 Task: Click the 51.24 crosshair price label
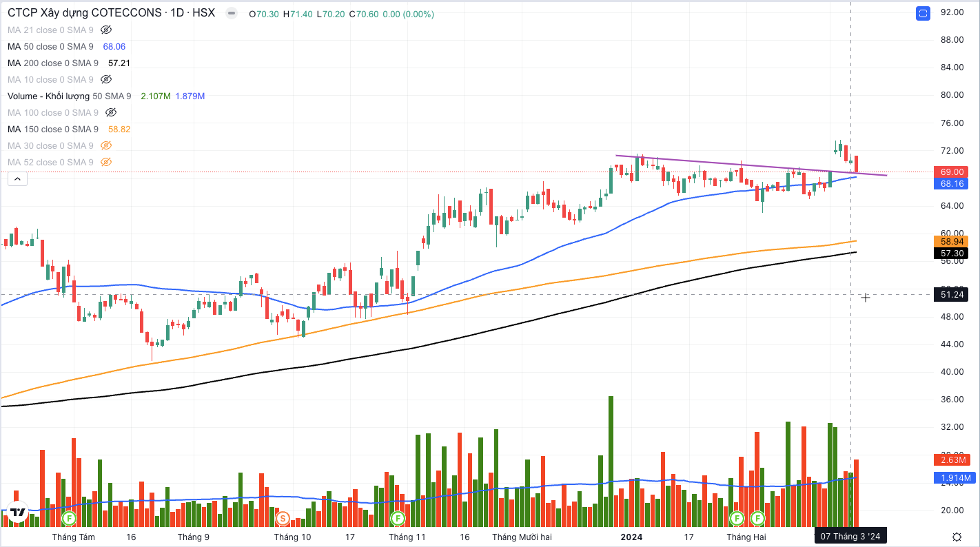[x=952, y=295]
